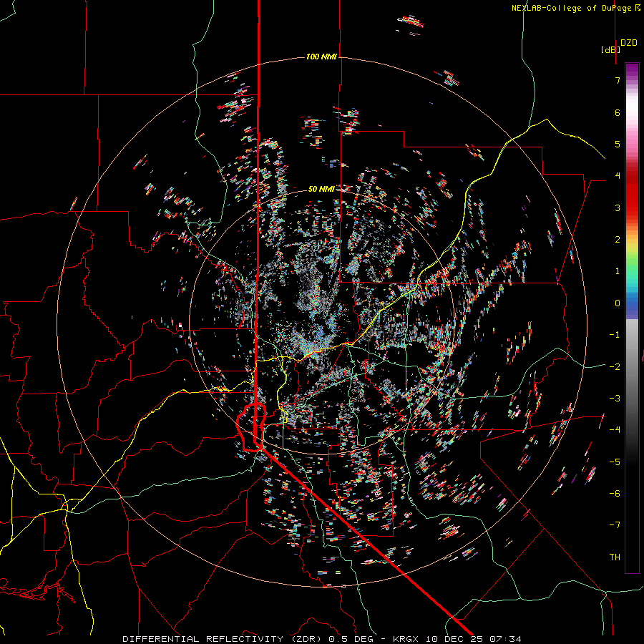Pick the -7 dB scale label
Viewport: 644px width, 644px height.
(615, 525)
